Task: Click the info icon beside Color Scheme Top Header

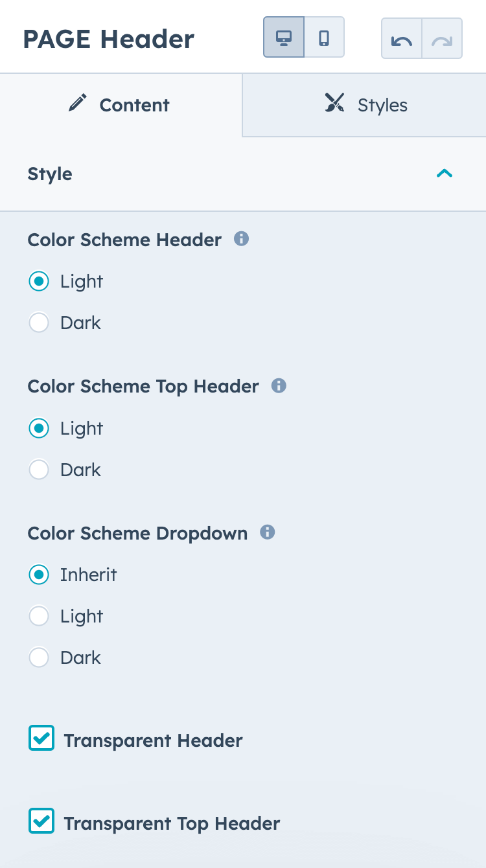Action: pyautogui.click(x=279, y=385)
